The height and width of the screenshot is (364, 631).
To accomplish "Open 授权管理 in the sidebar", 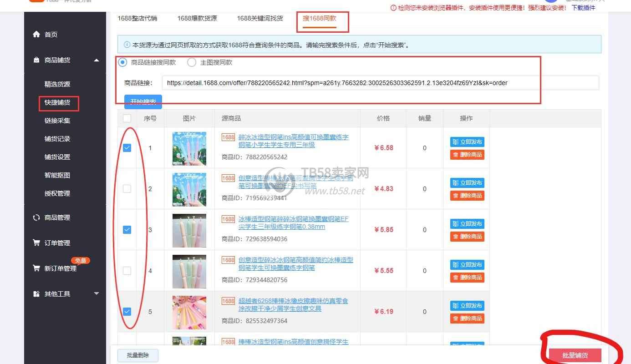I will [57, 193].
